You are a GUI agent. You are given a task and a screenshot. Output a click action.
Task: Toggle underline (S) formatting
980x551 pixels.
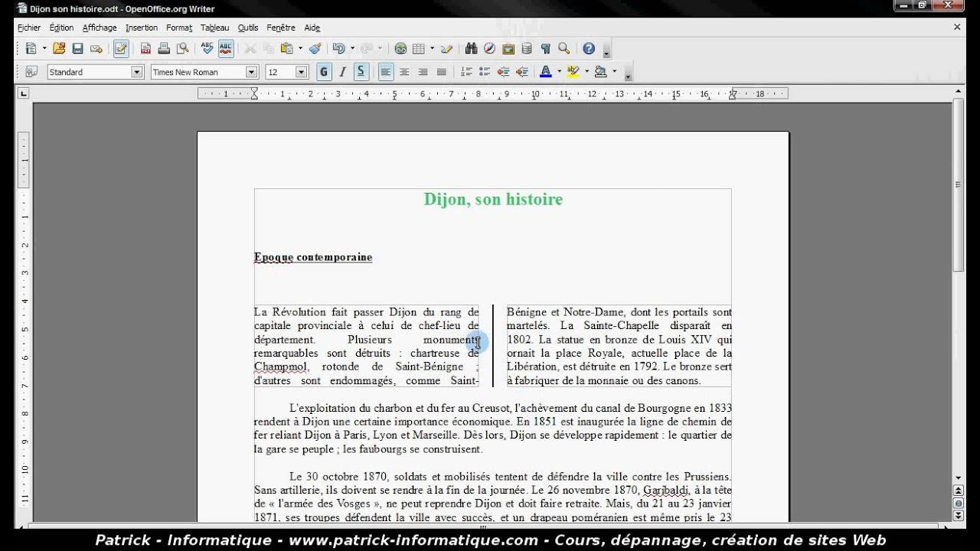coord(361,72)
